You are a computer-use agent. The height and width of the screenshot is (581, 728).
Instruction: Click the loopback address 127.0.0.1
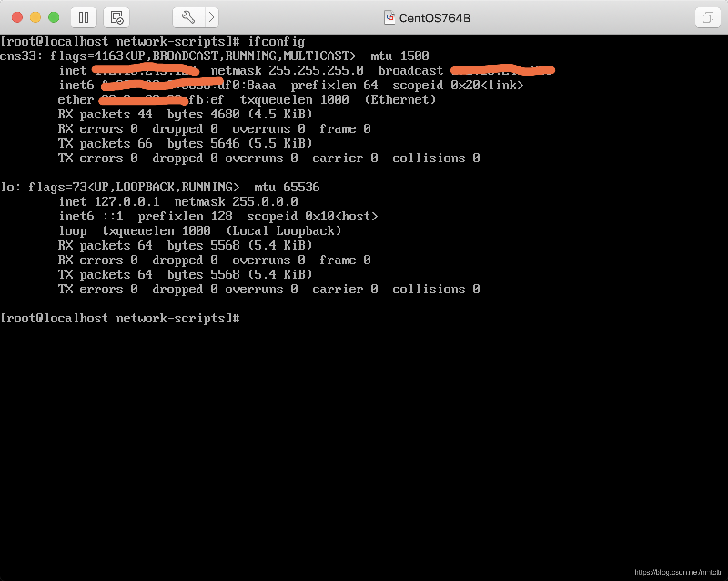(x=127, y=202)
